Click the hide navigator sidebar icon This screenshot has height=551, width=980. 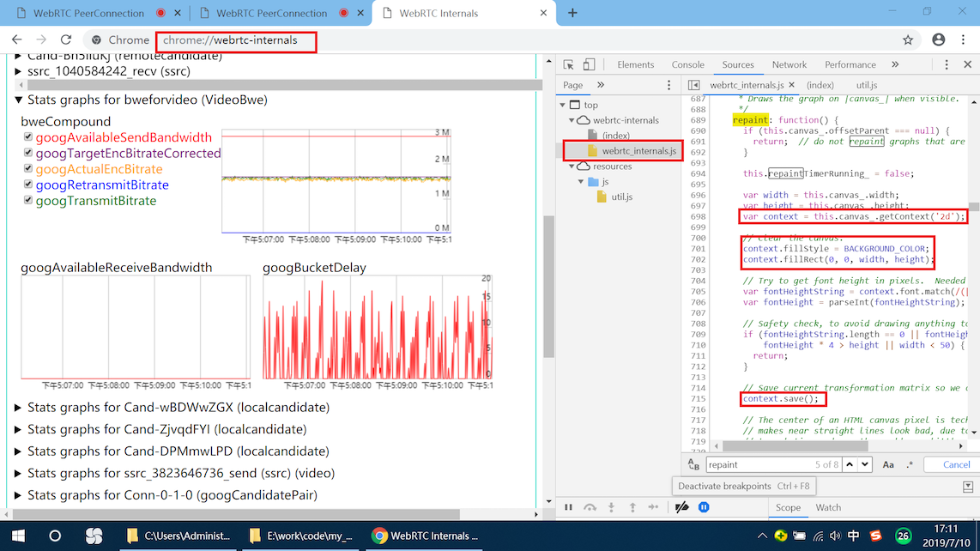coord(694,86)
